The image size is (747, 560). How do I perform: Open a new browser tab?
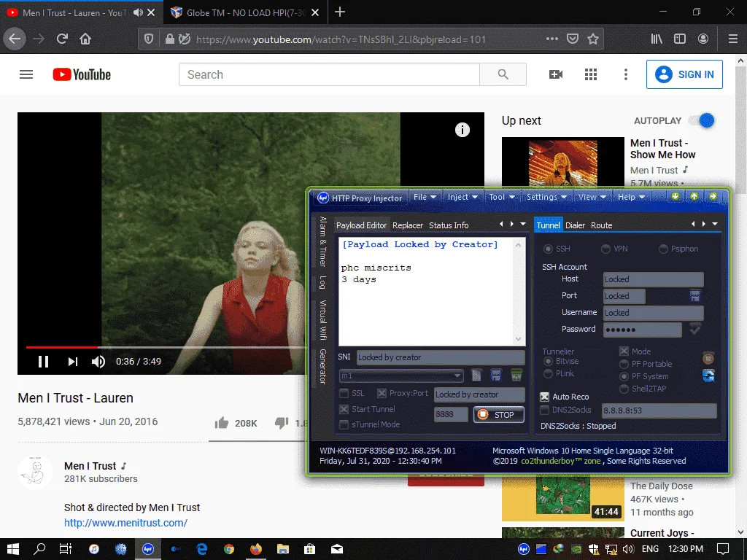tap(340, 12)
